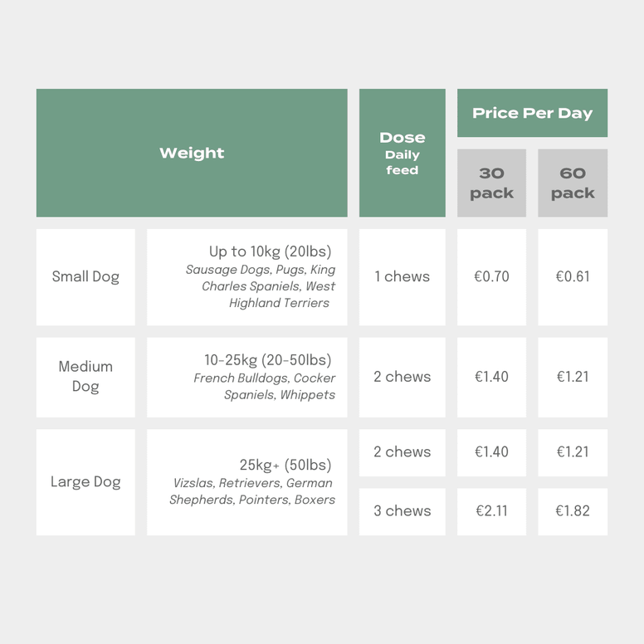Click the Up to 10kg (20lbs) cell
This screenshot has height=644, width=644.
[247, 277]
